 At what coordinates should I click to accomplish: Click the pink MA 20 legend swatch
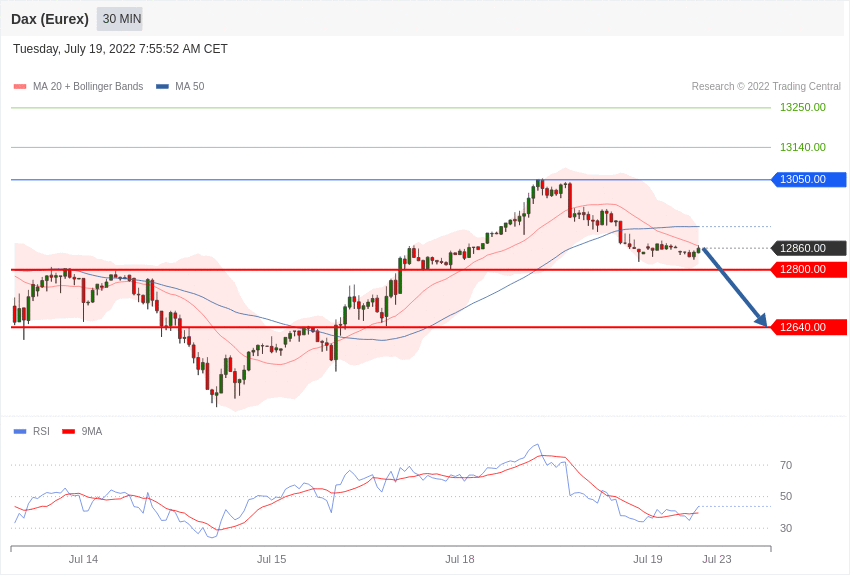click(x=20, y=87)
